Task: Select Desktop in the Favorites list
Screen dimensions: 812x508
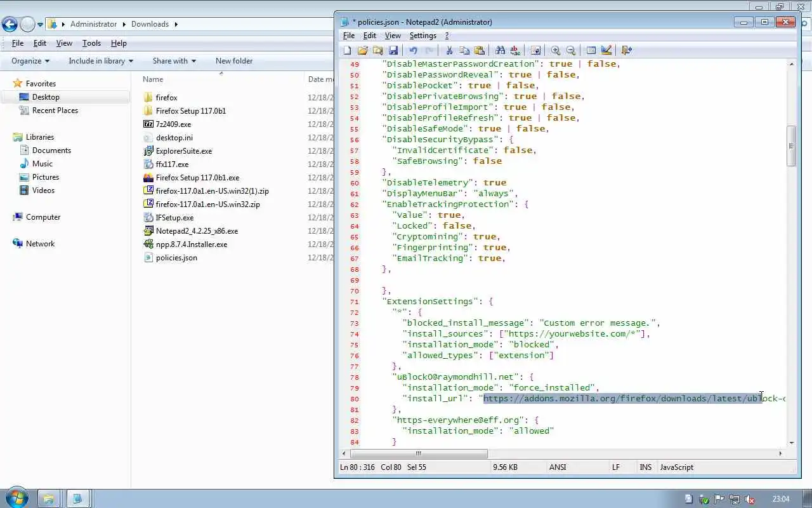Action: point(46,97)
